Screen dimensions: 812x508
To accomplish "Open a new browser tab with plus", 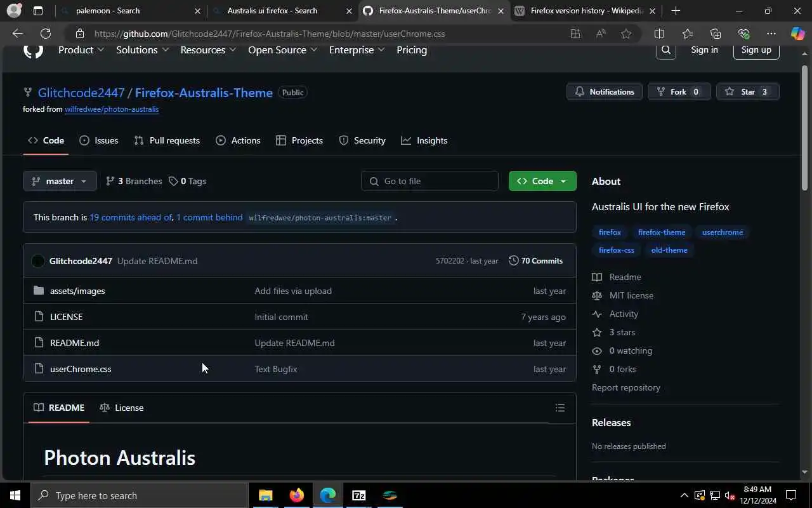I will (676, 11).
